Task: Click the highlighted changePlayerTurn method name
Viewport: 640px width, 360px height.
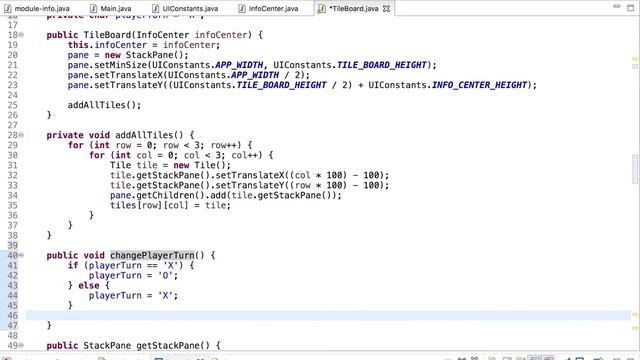Action: pos(152,256)
